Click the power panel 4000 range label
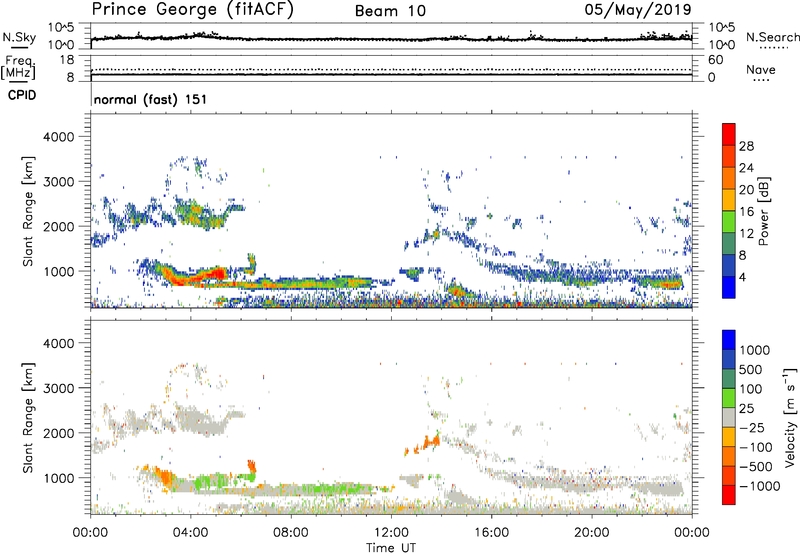The image size is (800, 554). [x=58, y=137]
